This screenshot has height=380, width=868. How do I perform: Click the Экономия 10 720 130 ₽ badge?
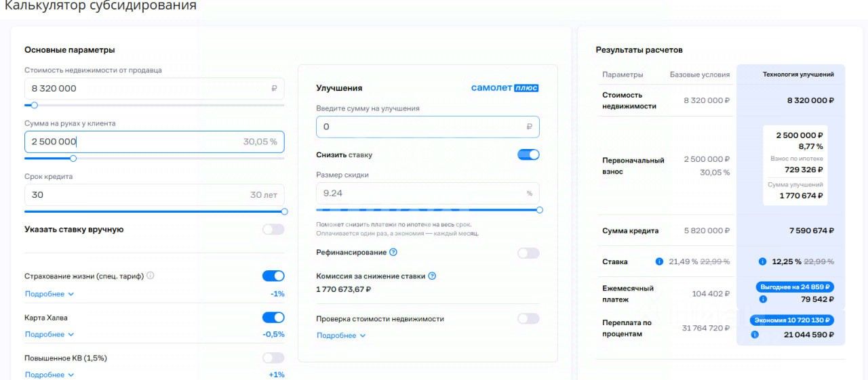(792, 320)
